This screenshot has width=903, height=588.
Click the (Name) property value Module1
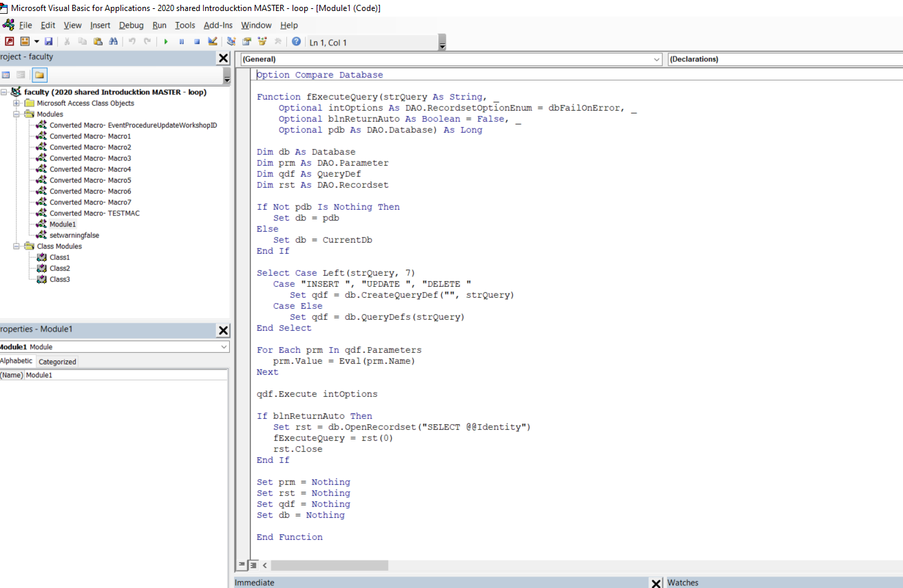126,375
